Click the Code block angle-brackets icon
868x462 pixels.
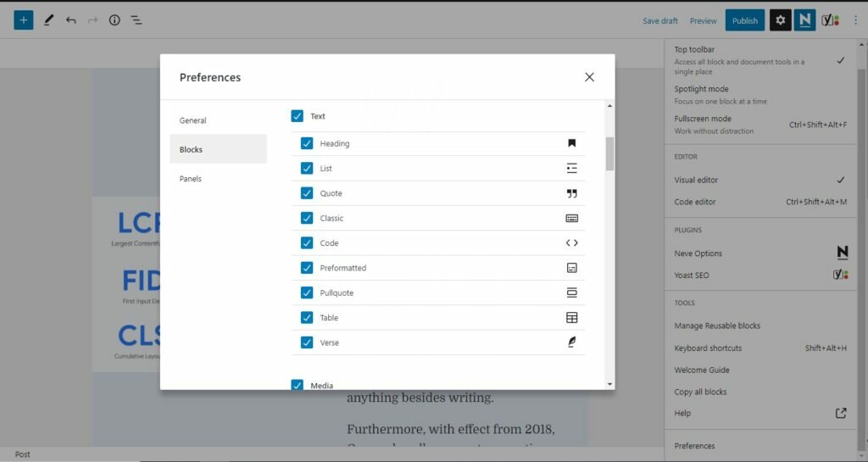(x=572, y=243)
